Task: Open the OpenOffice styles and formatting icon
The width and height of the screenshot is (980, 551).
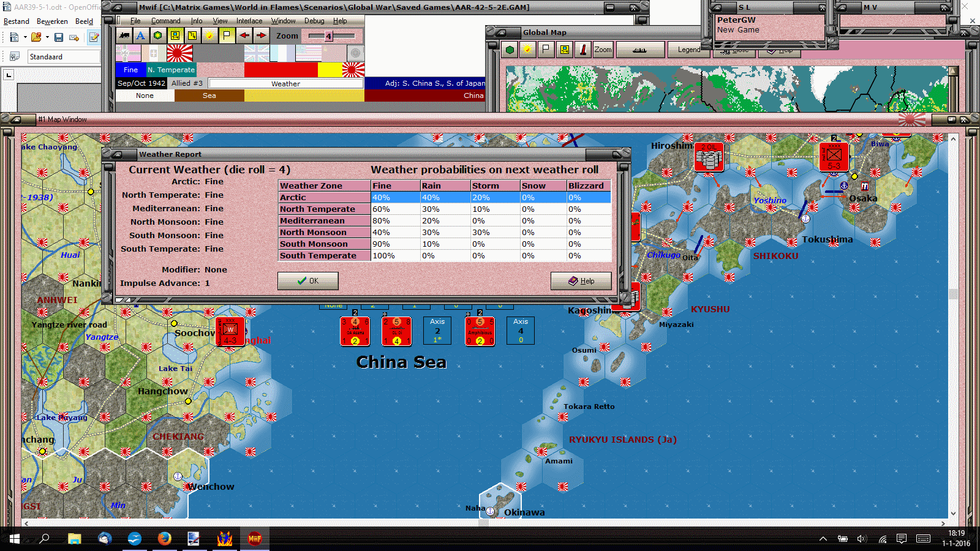Action: (15, 56)
